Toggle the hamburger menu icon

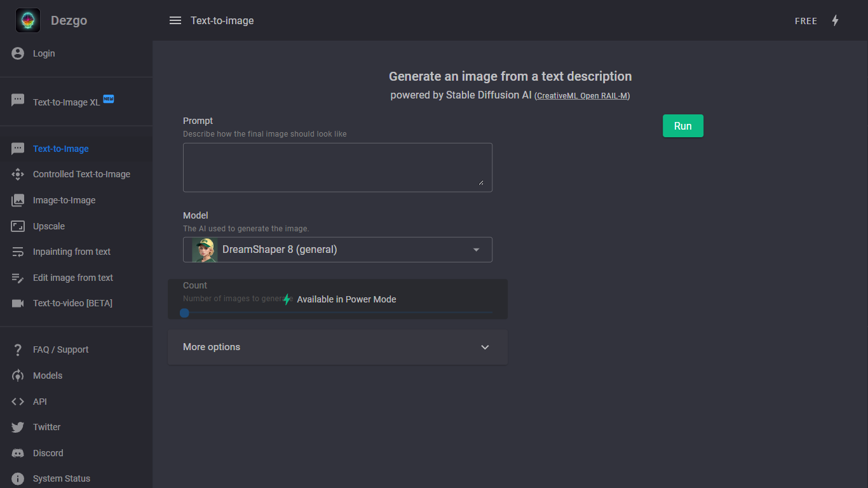[175, 20]
